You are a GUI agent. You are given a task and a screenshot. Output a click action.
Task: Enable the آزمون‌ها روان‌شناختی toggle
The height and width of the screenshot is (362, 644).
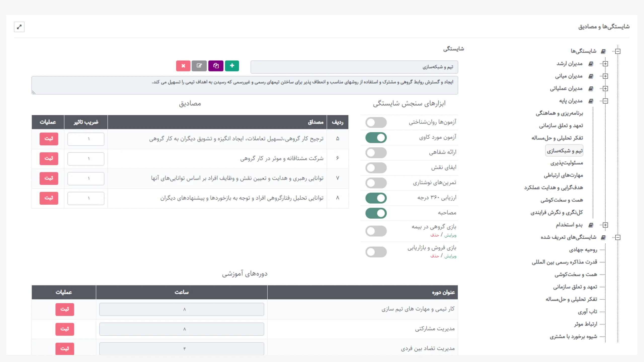[x=376, y=122]
